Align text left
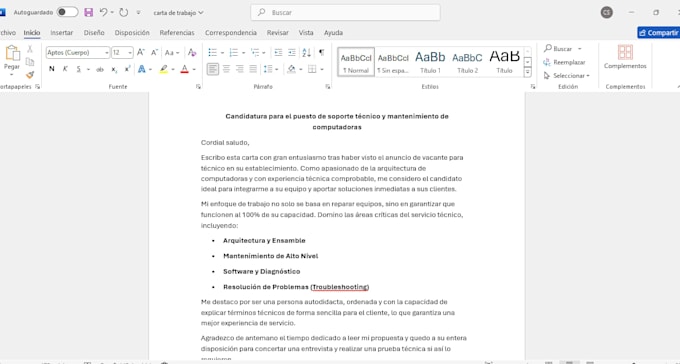Screen dimensions: 680x364 (x=212, y=69)
